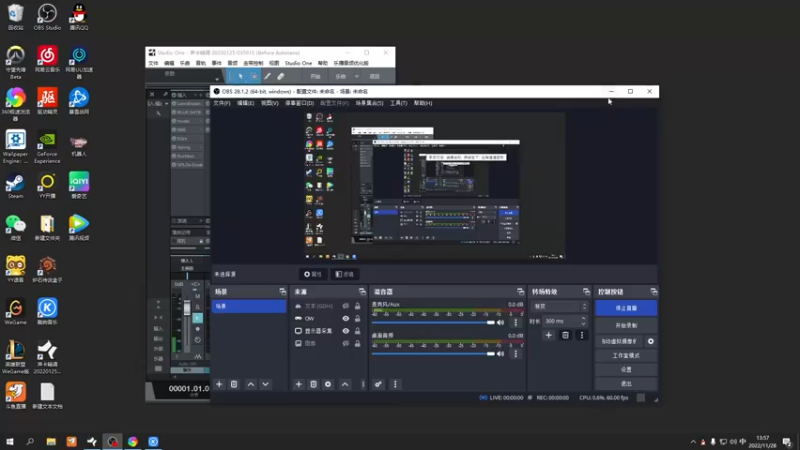Pop out the Sources dock panel
The height and width of the screenshot is (450, 800).
pyautogui.click(x=362, y=292)
